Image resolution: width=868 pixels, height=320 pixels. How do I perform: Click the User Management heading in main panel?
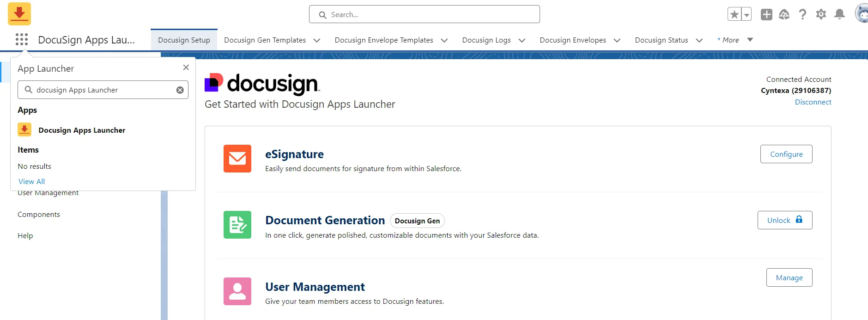[x=315, y=287]
